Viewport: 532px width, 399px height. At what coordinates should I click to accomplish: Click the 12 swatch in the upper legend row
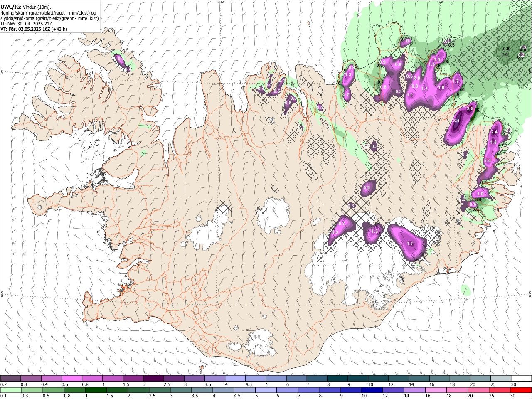398,378
